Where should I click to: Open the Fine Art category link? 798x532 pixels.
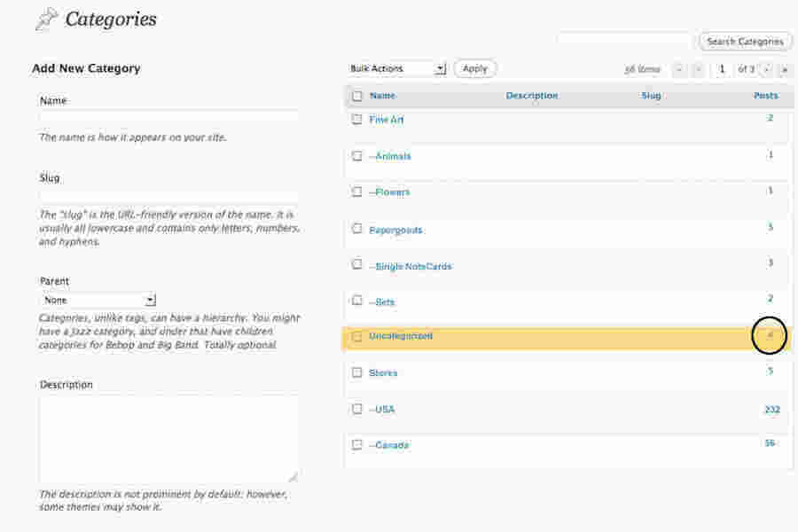click(x=387, y=121)
